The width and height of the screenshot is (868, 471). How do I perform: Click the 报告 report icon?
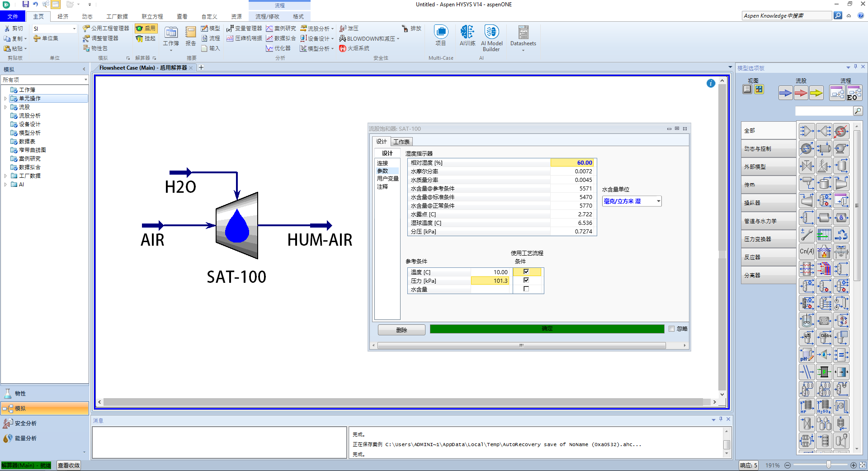pos(191,33)
